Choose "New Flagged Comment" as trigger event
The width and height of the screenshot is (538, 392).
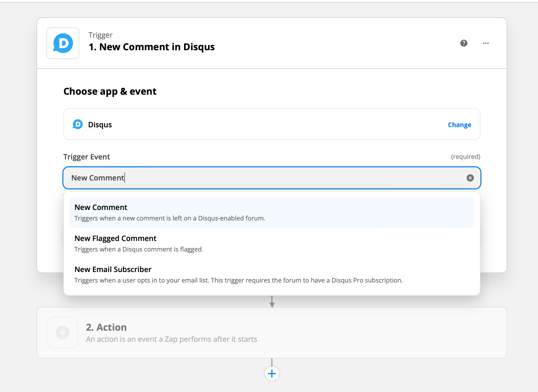click(115, 238)
